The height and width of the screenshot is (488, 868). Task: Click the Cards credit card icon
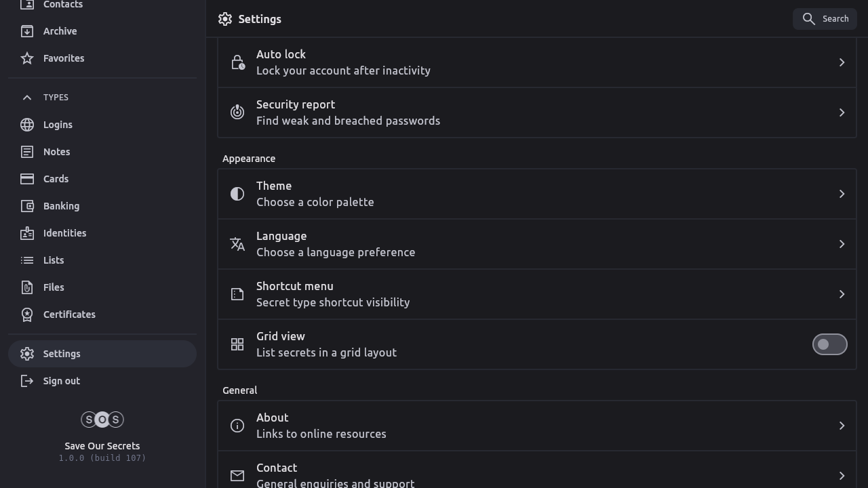[27, 179]
